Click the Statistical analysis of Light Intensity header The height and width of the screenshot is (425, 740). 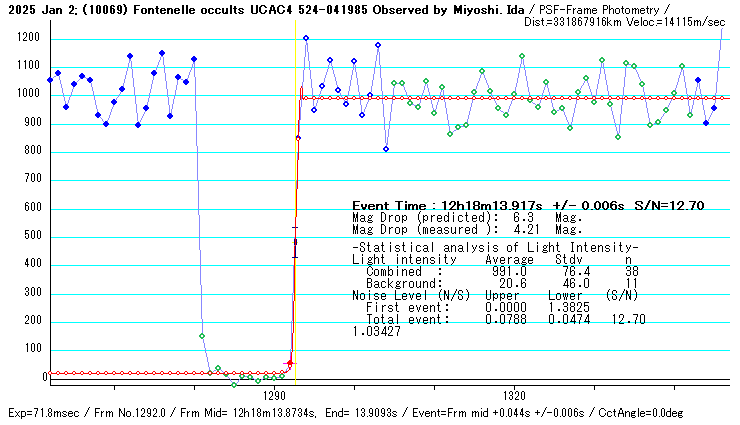pyautogui.click(x=495, y=247)
